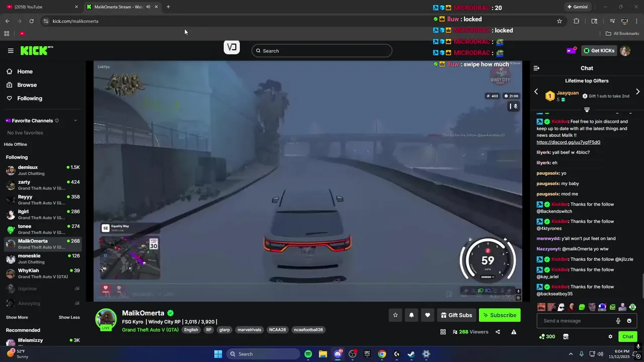The height and width of the screenshot is (362, 644).
Task: Show previous top gifter
Action: [536, 92]
